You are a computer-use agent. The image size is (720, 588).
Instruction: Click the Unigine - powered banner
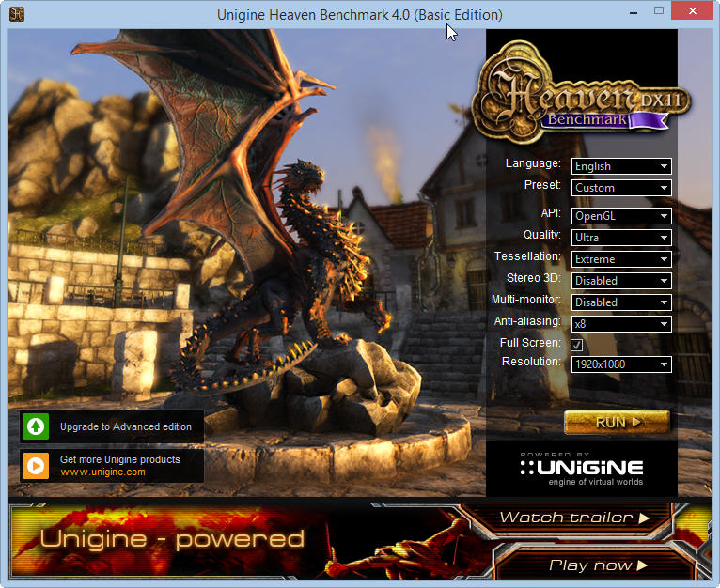pos(172,539)
